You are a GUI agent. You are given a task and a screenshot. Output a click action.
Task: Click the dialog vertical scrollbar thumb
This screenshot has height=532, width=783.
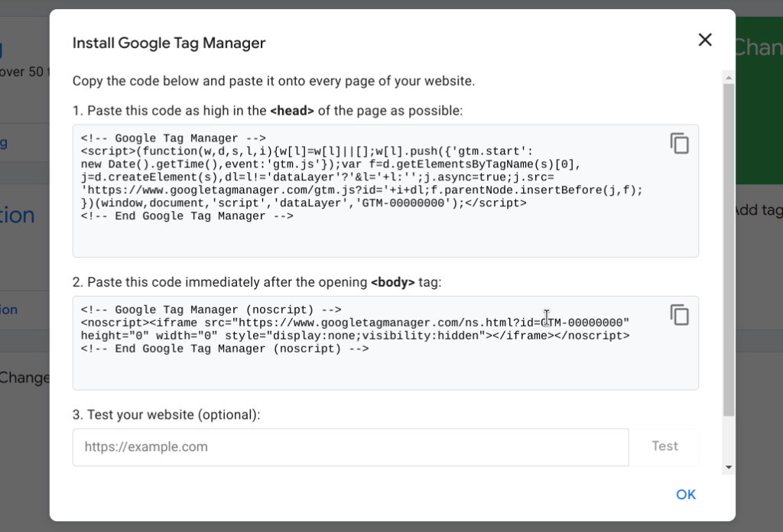point(729,249)
